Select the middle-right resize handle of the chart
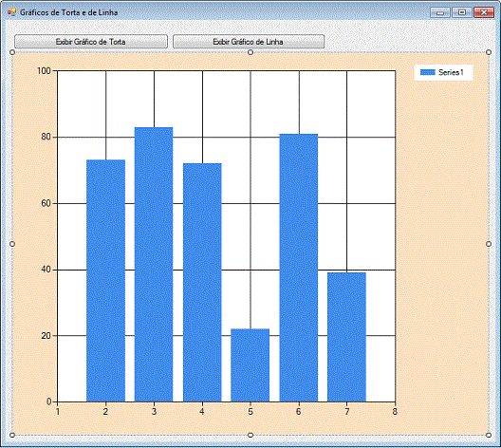This screenshot has width=501, height=448. (x=489, y=244)
